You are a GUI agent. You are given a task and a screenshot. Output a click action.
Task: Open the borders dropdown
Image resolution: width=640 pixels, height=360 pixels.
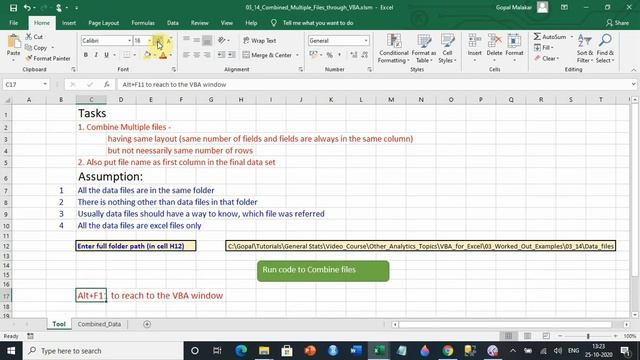point(135,55)
